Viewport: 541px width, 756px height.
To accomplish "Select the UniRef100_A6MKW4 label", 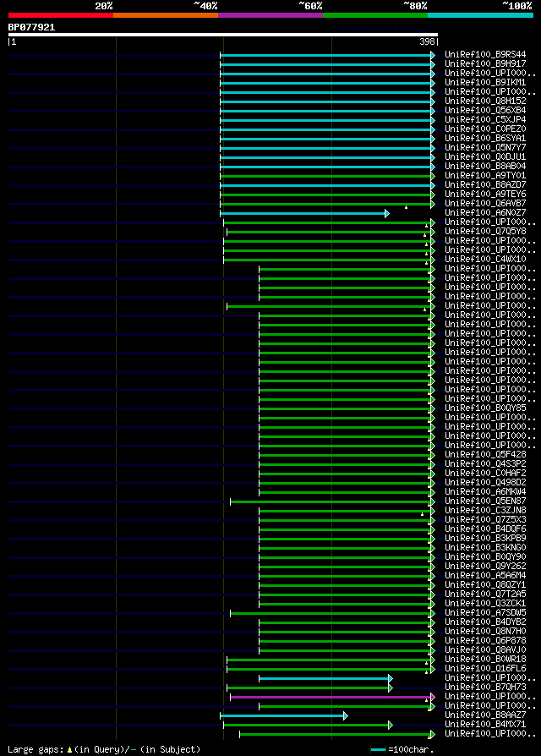I will click(x=485, y=492).
